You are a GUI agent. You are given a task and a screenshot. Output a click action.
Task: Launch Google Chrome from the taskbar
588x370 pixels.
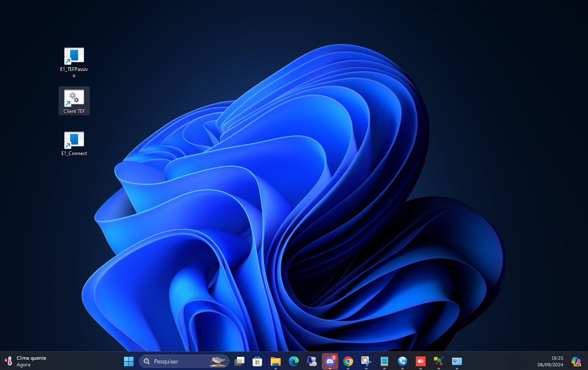(x=348, y=361)
